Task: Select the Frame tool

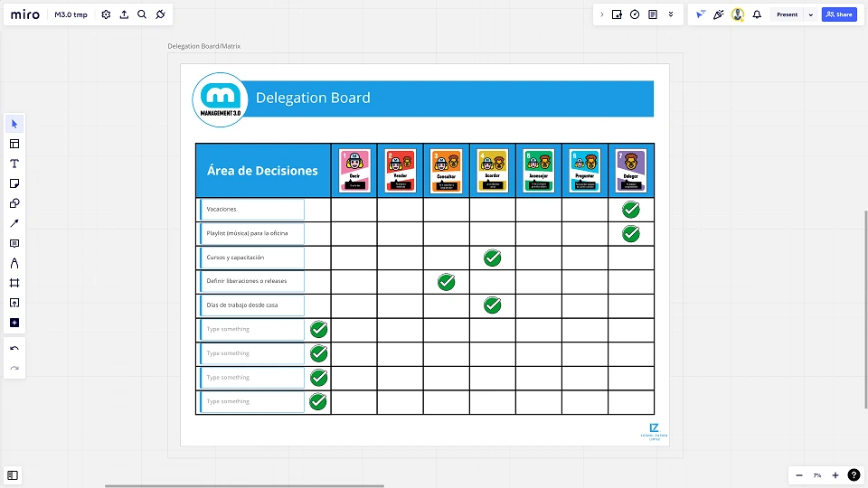Action: click(x=14, y=283)
